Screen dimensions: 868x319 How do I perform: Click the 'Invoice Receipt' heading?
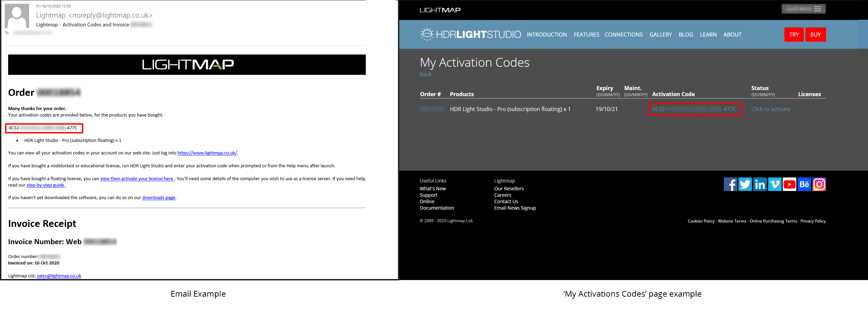click(x=42, y=224)
